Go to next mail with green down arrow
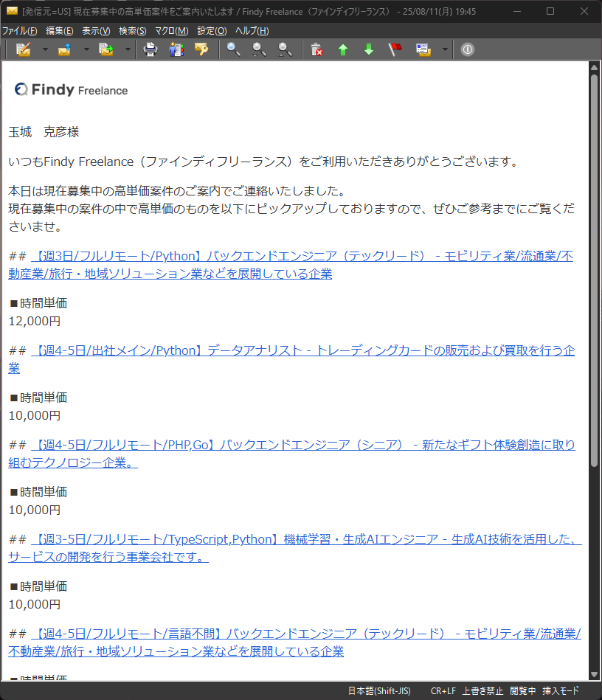Screen dimensions: 602x700 (x=368, y=49)
